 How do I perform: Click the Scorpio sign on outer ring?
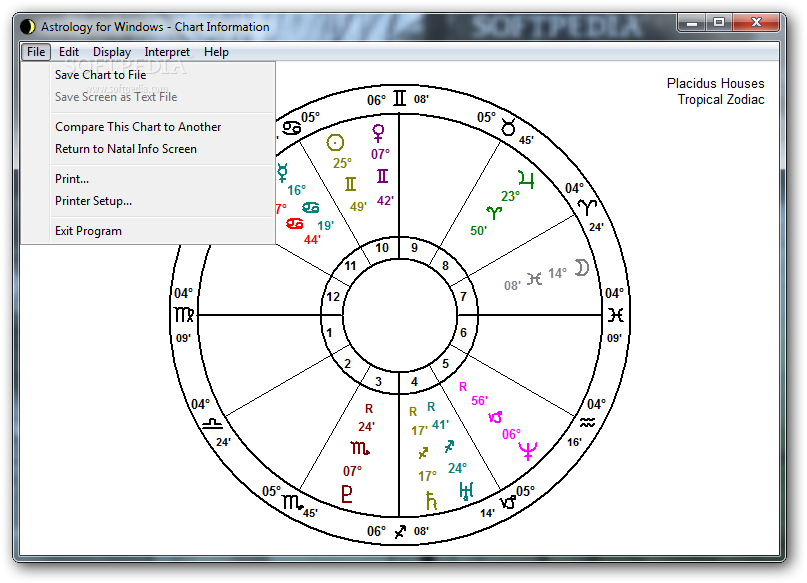click(293, 502)
